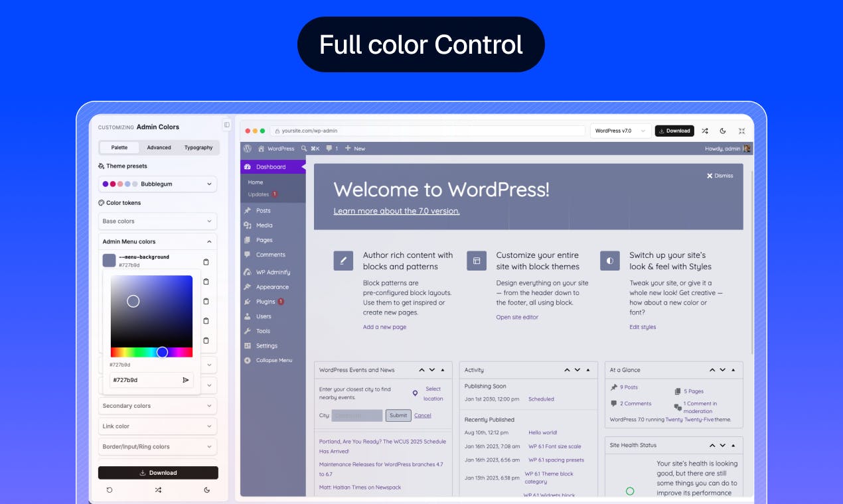This screenshot has width=843, height=504.
Task: Switch to the Advanced tab
Action: tap(159, 147)
